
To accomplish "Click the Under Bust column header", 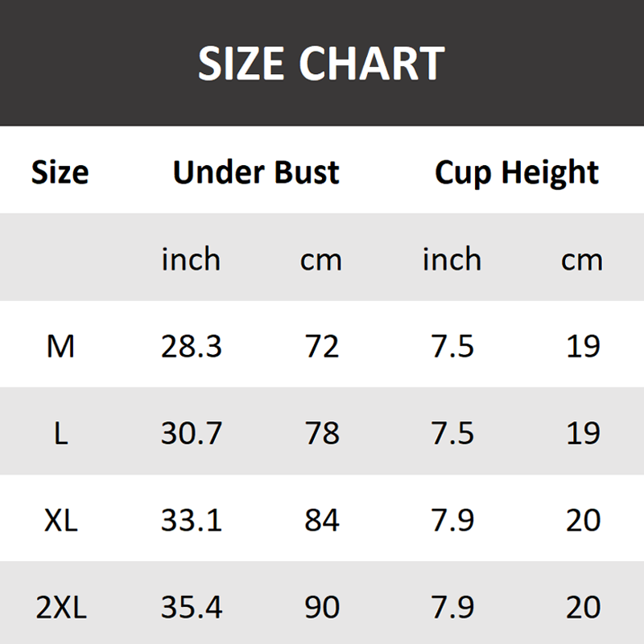I will (x=256, y=172).
